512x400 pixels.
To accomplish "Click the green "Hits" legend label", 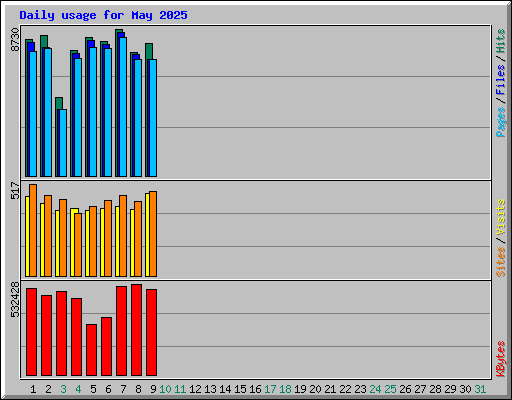I will [x=501, y=41].
